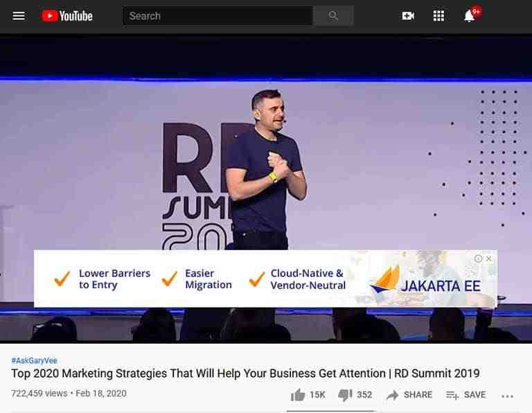Click the Feb 18, 2020 date
This screenshot has width=532, height=413.
click(x=101, y=394)
